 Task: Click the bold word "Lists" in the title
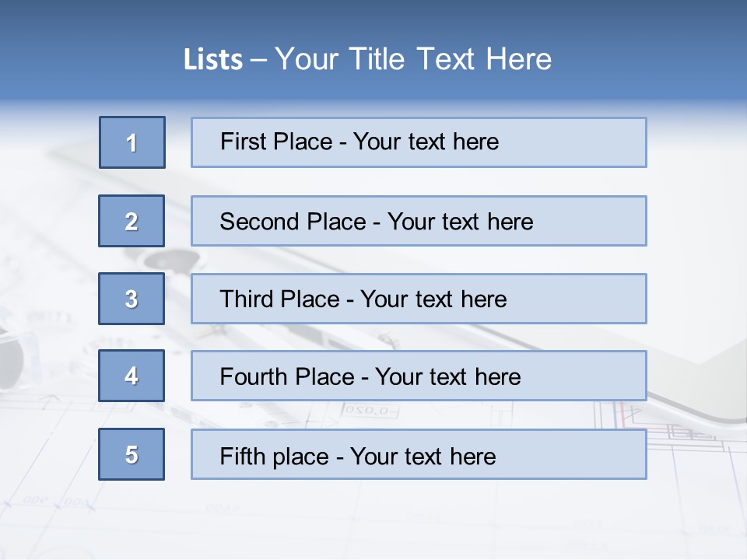(x=213, y=60)
